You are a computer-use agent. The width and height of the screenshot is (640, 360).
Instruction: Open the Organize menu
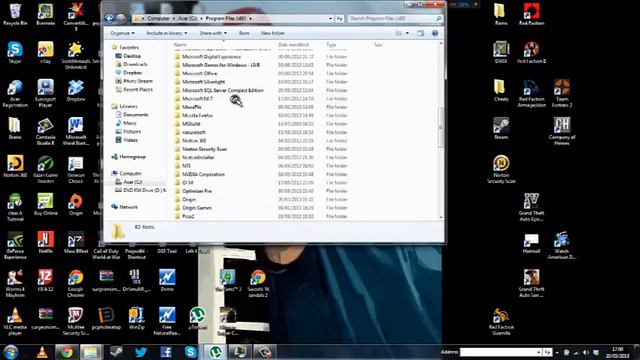pyautogui.click(x=122, y=33)
